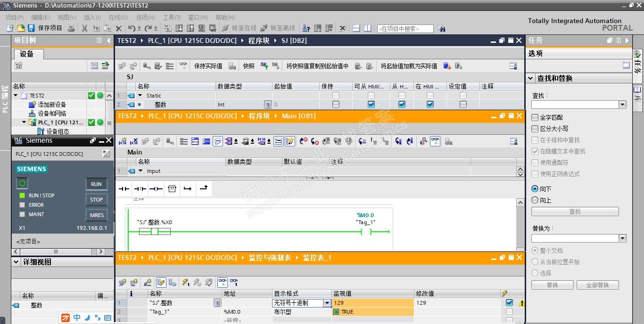The image size is (644, 324).
Task: Click the 快照 snapshot camera icon
Action: click(x=264, y=66)
